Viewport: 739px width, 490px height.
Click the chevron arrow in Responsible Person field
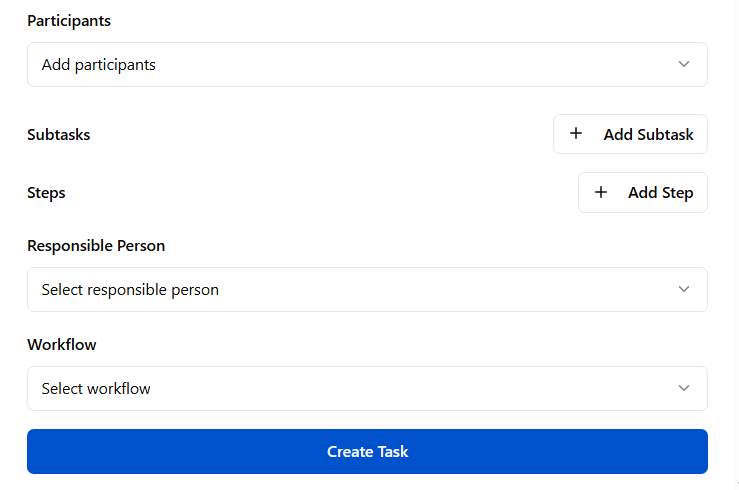[x=684, y=289]
